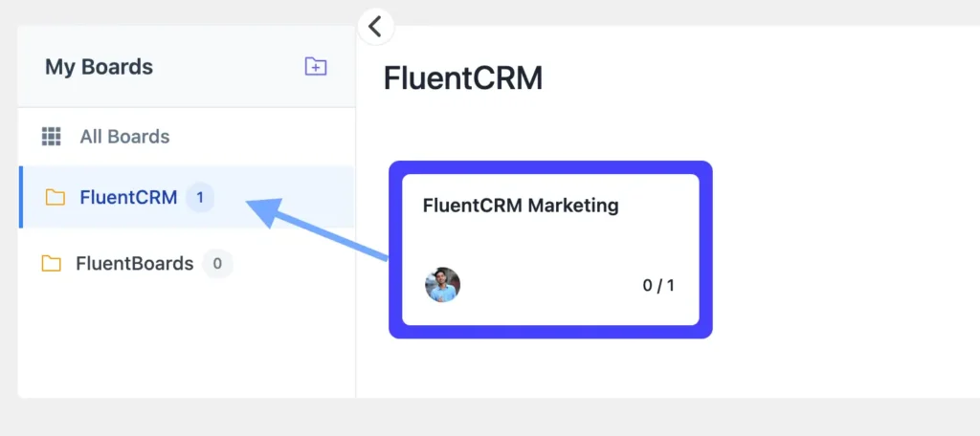Click the member avatar on the Marketing board card

[442, 285]
